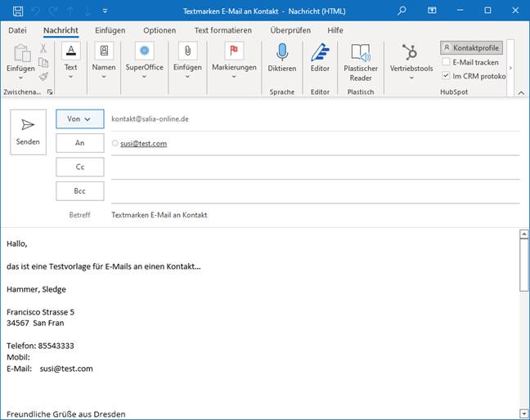
Task: Click the Senden paper plane button
Action: 28,131
